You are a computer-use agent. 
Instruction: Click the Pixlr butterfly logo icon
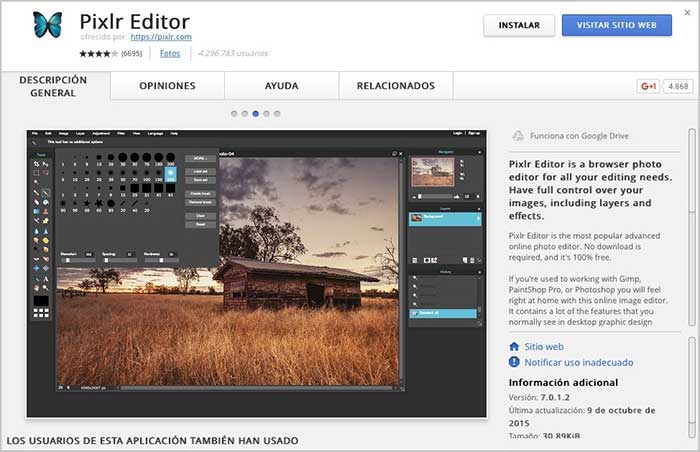point(46,25)
